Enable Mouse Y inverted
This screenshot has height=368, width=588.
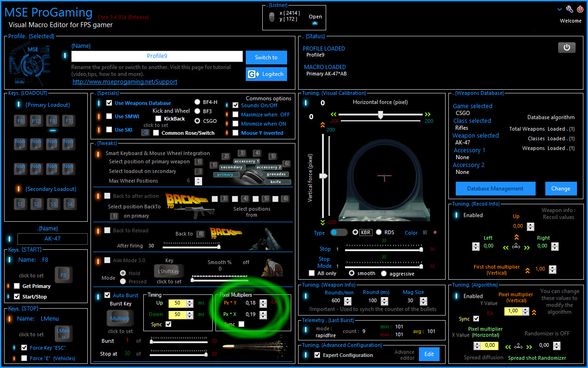pyautogui.click(x=236, y=132)
